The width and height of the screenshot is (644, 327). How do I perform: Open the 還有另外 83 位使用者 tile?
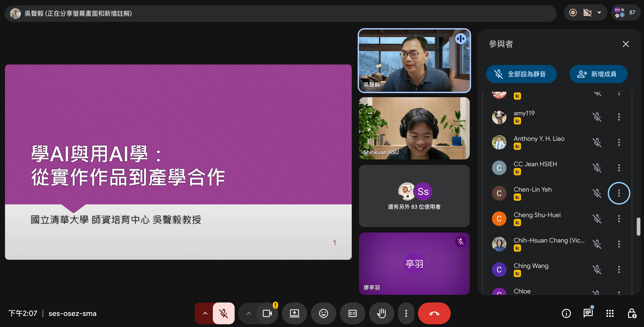414,196
